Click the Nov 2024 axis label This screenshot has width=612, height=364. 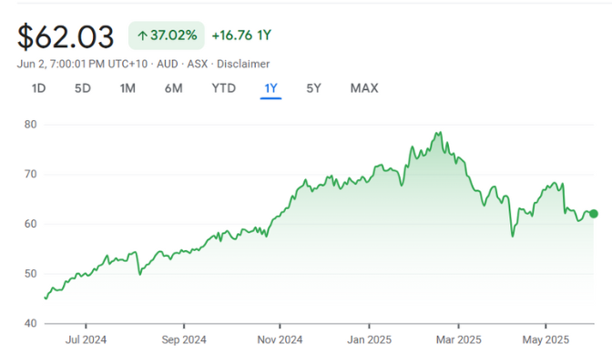pyautogui.click(x=278, y=340)
